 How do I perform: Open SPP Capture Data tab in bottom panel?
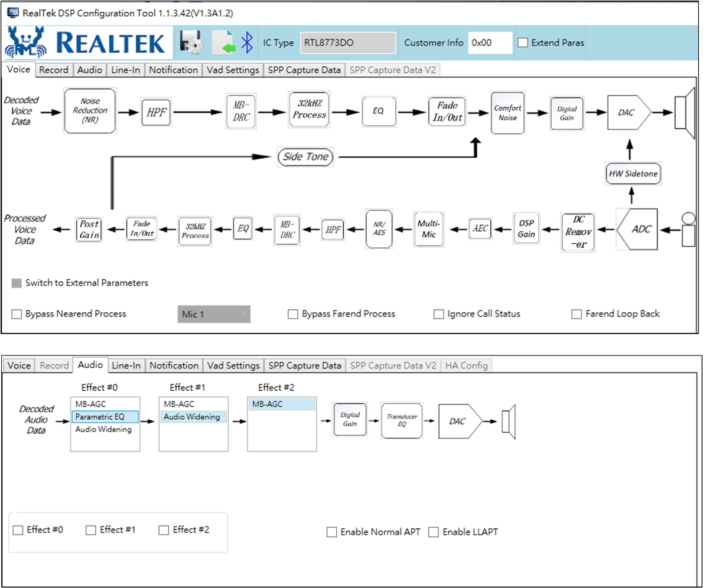pyautogui.click(x=305, y=365)
